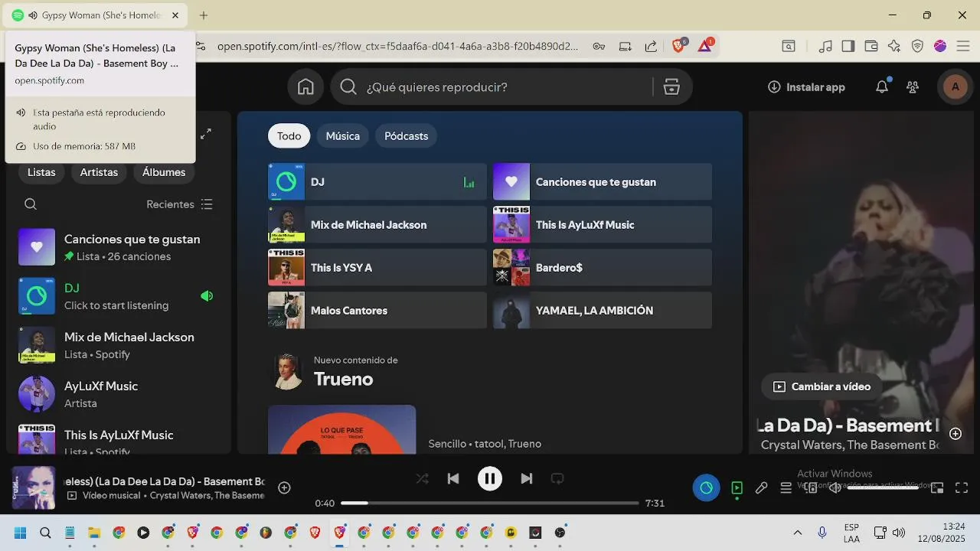This screenshot has height=551, width=980.
Task: Add to Liked Songs in right panel
Action: pos(955,434)
